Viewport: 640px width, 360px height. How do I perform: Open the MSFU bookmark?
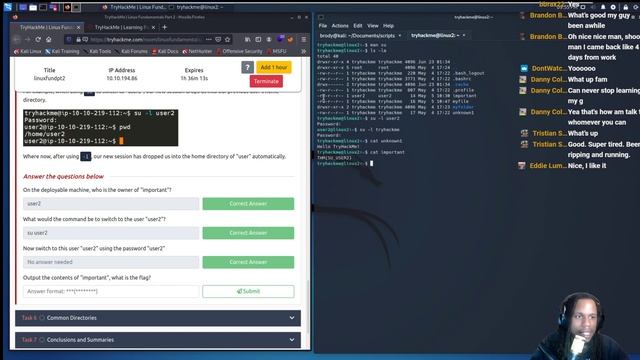click(277, 51)
